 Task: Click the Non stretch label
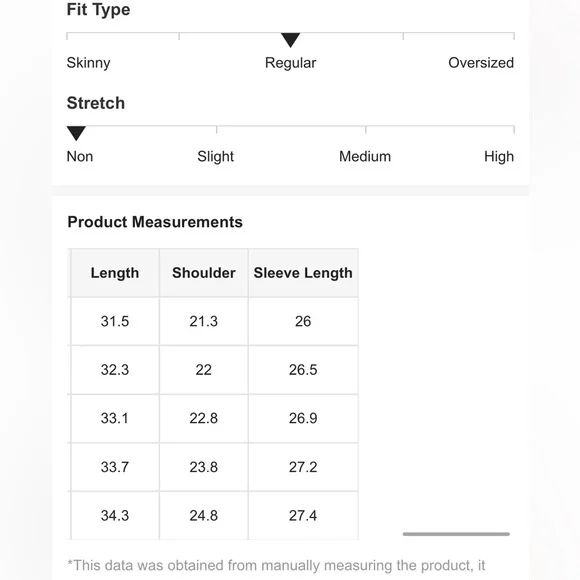[x=80, y=156]
